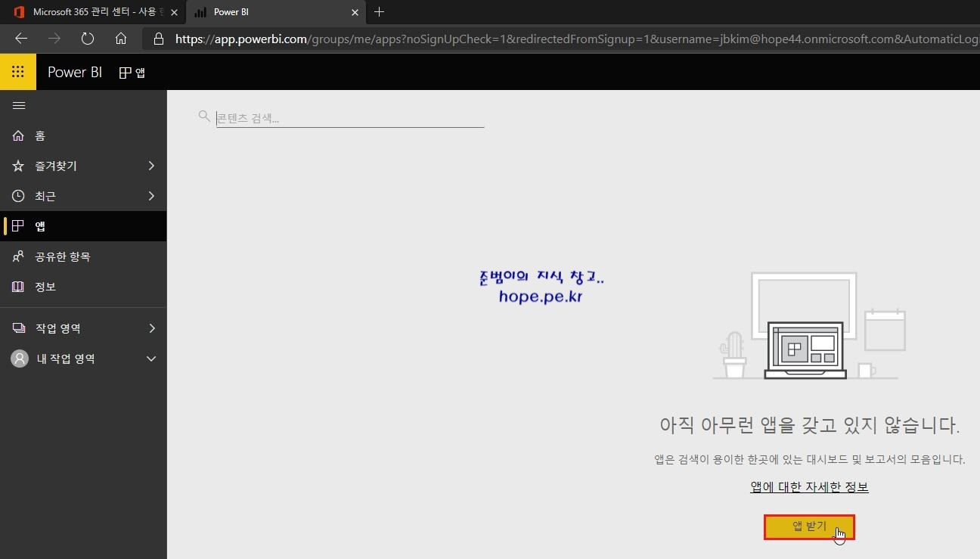Click the Learn book icon

point(19,287)
